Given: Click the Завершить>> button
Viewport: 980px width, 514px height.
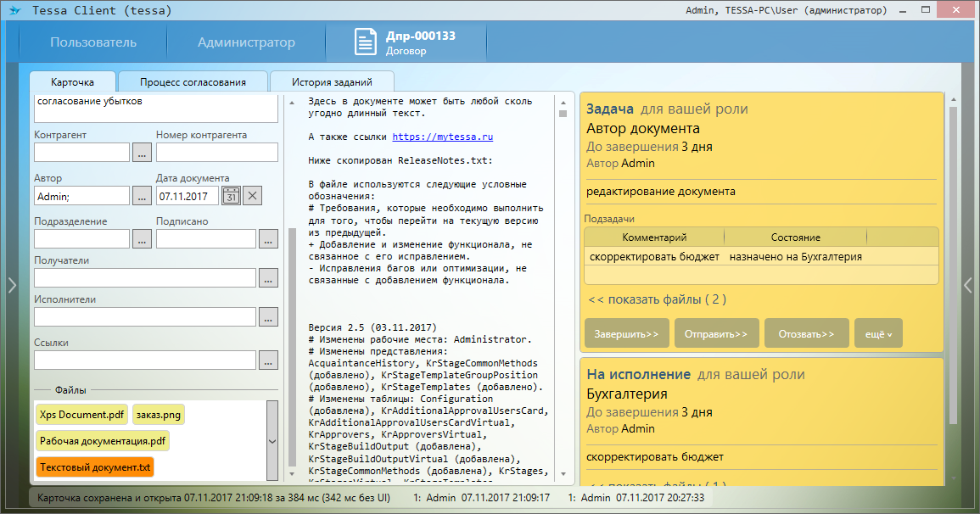Looking at the screenshot, I should coord(627,333).
